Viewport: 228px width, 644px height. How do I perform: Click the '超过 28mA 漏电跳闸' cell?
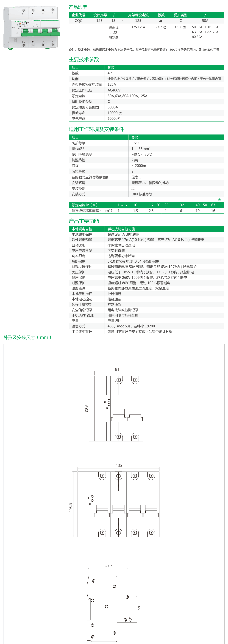[x=123, y=234]
